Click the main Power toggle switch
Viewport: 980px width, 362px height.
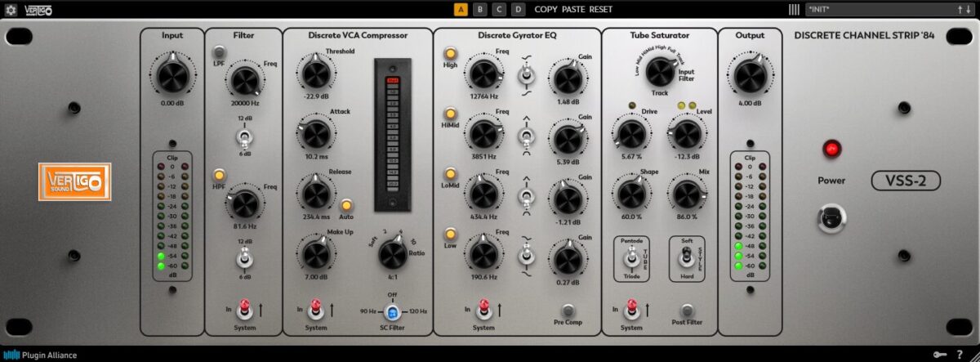pyautogui.click(x=832, y=218)
